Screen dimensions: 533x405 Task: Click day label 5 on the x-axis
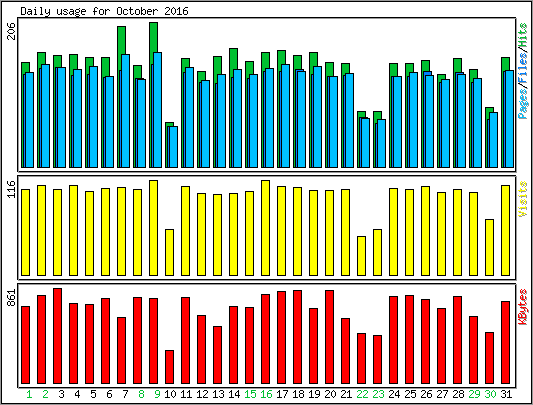pos(93,394)
